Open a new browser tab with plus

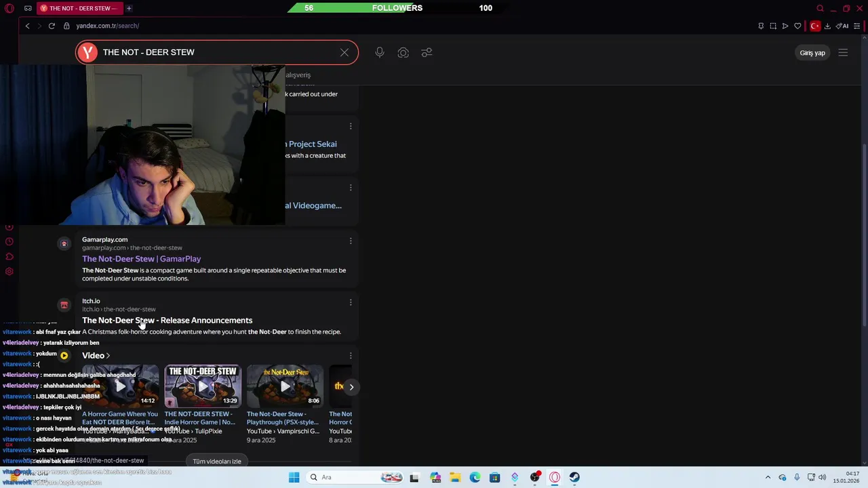click(129, 8)
